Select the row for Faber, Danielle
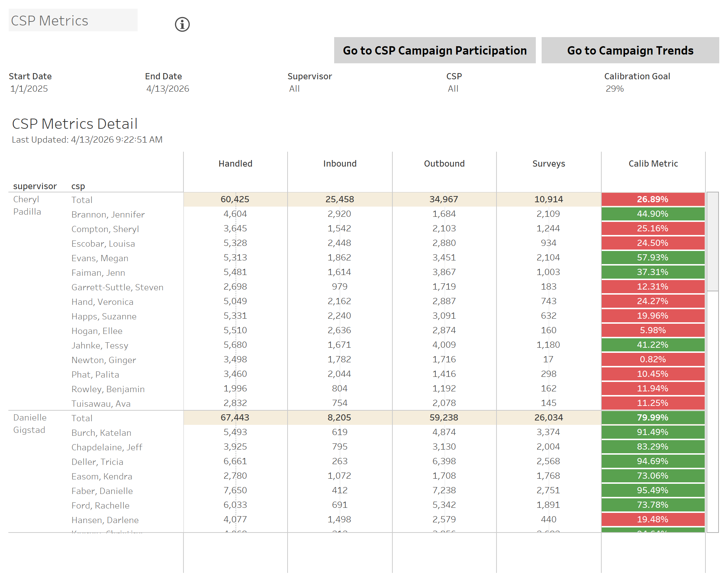The width and height of the screenshot is (728, 582). [102, 490]
